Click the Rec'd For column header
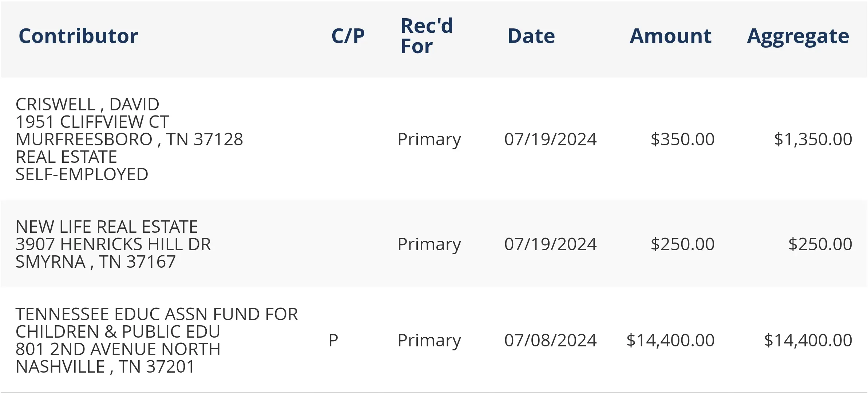 427,36
